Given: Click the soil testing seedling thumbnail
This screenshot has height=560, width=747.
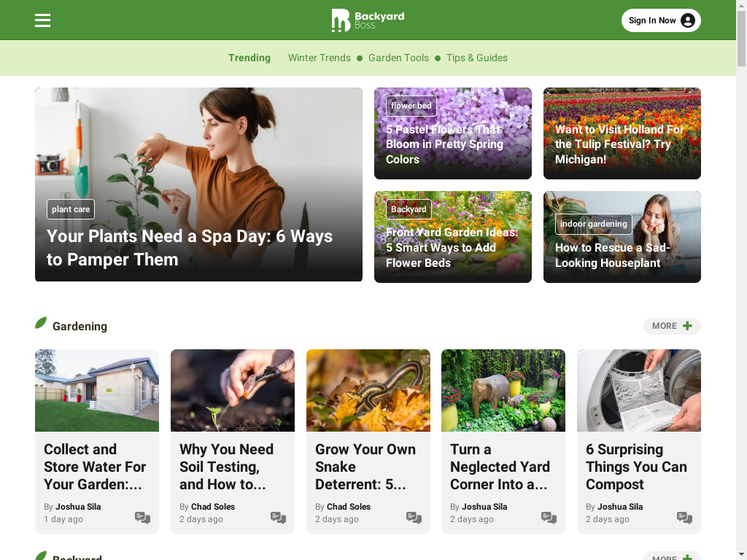Looking at the screenshot, I should pyautogui.click(x=233, y=391).
